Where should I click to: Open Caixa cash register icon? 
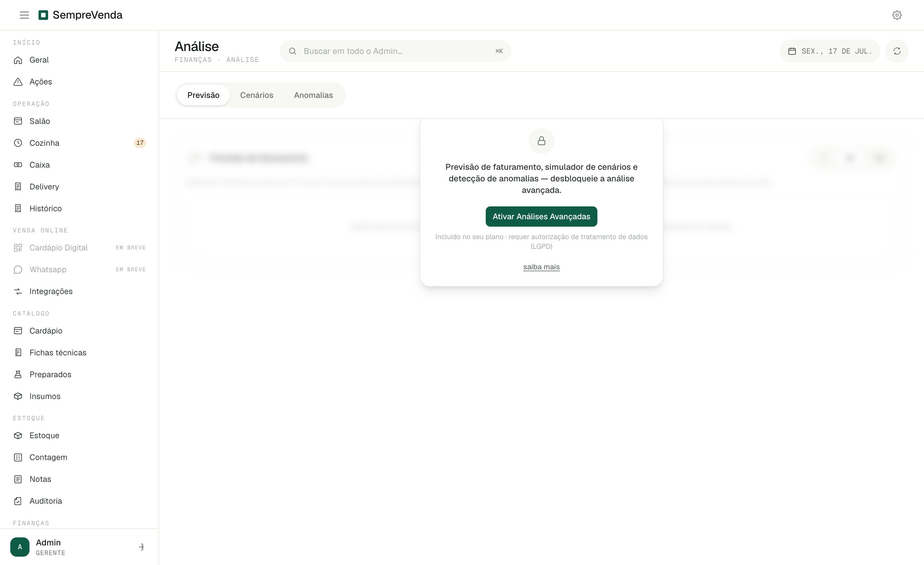[x=18, y=165]
